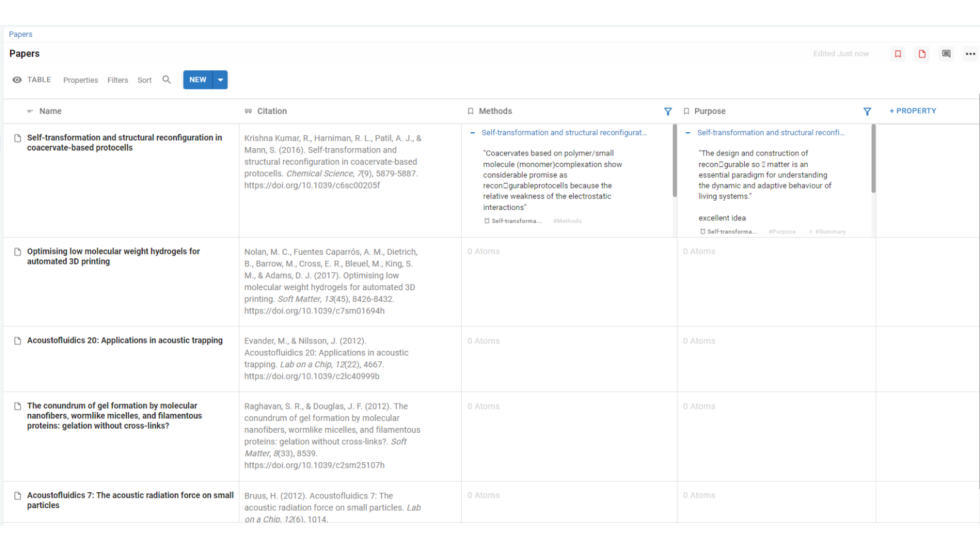
Task: Click the search magnifier icon
Action: 167,80
